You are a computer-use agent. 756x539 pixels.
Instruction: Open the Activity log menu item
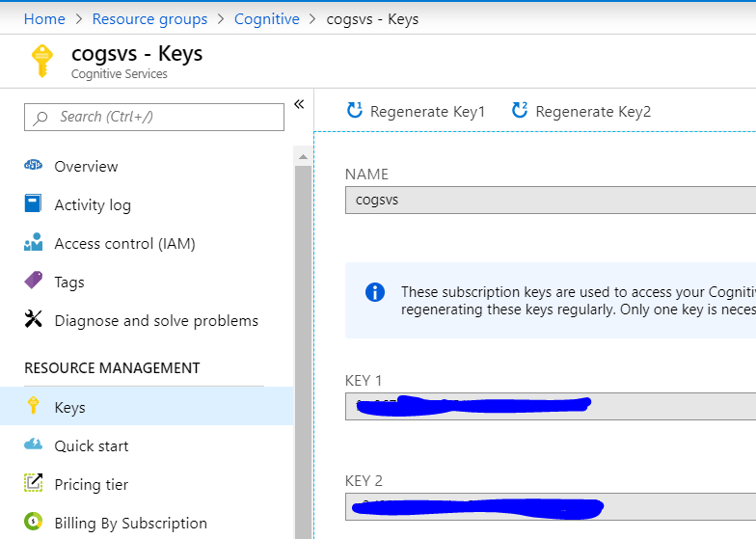93,205
